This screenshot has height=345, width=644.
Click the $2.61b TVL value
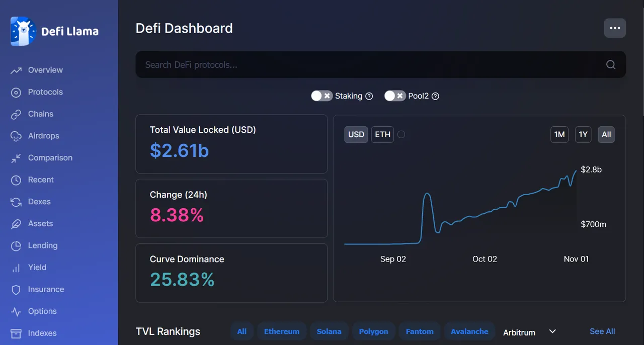[179, 150]
